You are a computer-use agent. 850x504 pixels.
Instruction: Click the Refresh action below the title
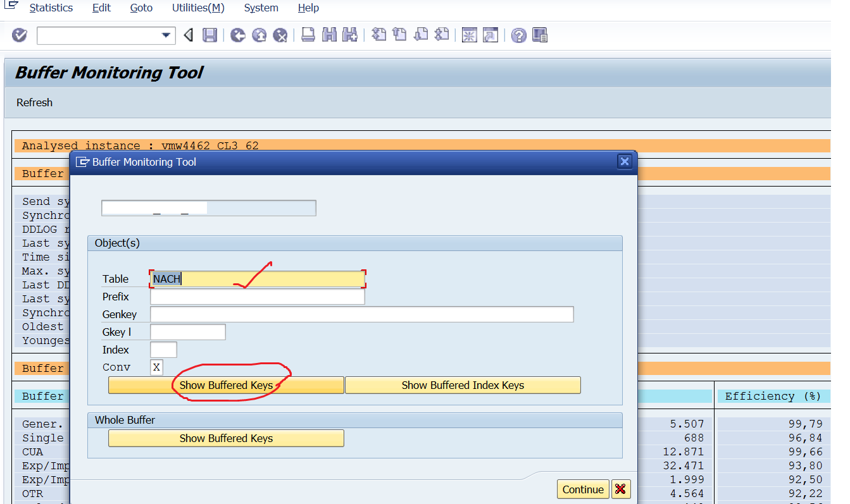coord(34,102)
